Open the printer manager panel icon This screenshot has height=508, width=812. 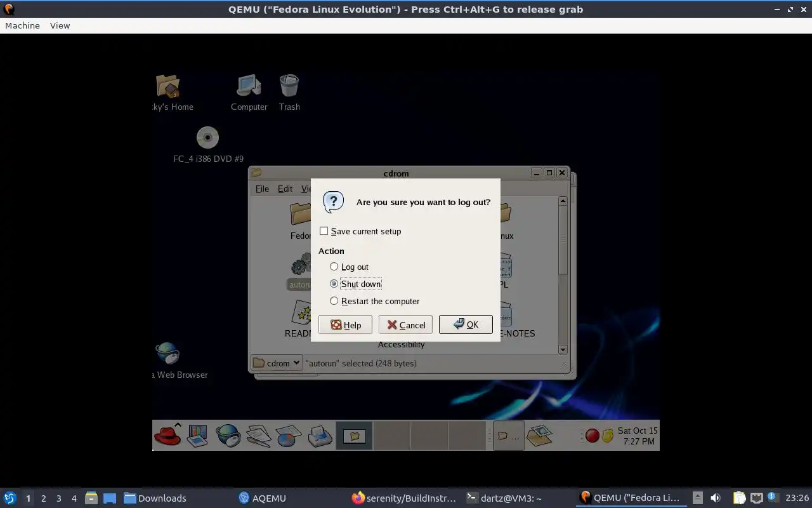point(320,436)
